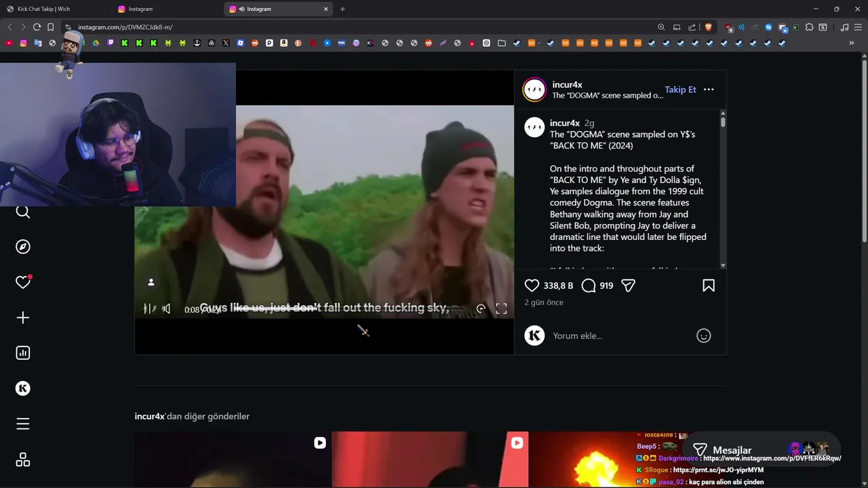The width and height of the screenshot is (868, 488).
Task: Open the browser extensions puzzle icon
Action: coord(809,27)
